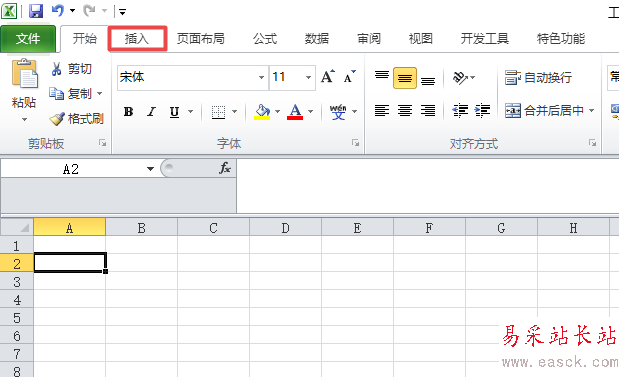Toggle middle vertical alignment
The height and width of the screenshot is (377, 619).
[405, 78]
